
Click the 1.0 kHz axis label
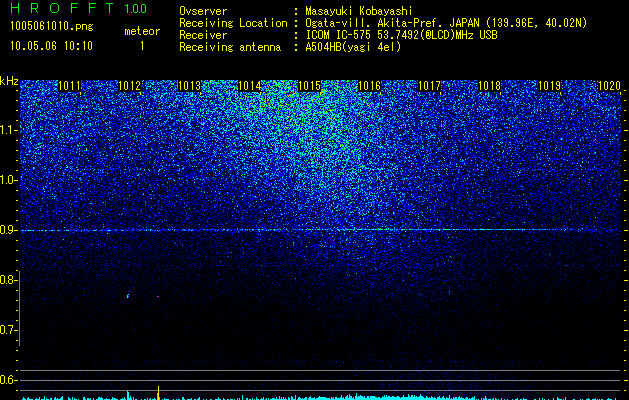coord(7,180)
